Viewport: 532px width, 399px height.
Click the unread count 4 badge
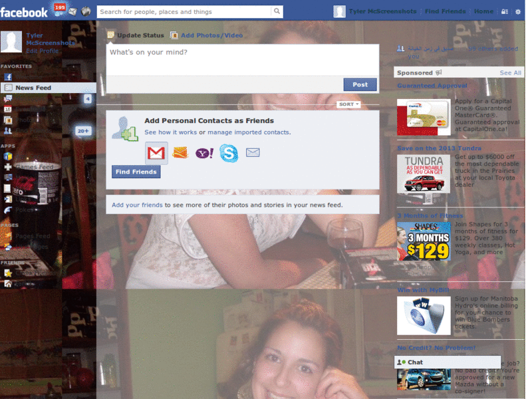click(88, 98)
